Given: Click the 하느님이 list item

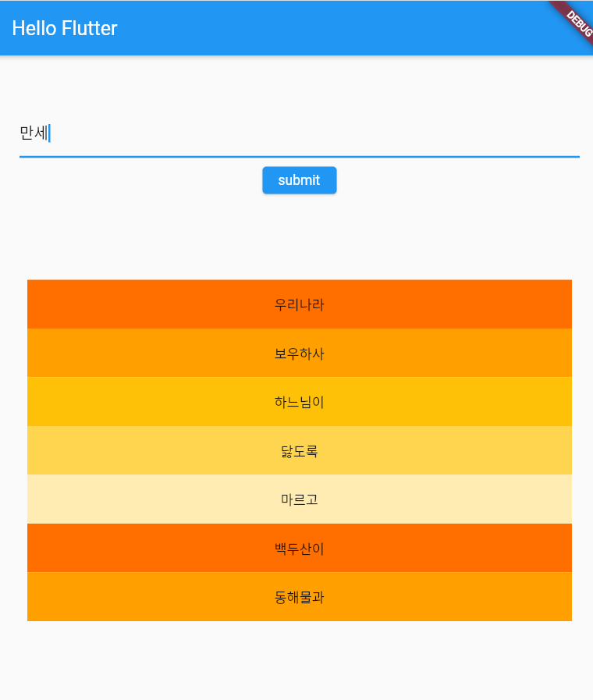Looking at the screenshot, I should 299,402.
